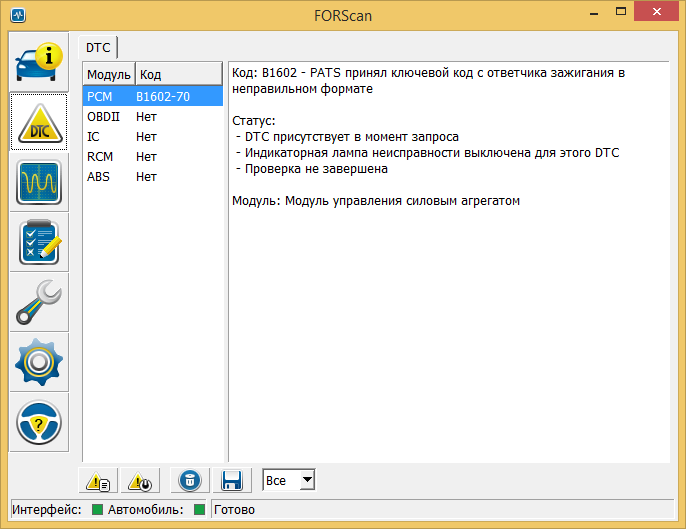Image resolution: width=686 pixels, height=529 pixels.
Task: Open the oscilloscope dashboard section
Action: (x=39, y=182)
